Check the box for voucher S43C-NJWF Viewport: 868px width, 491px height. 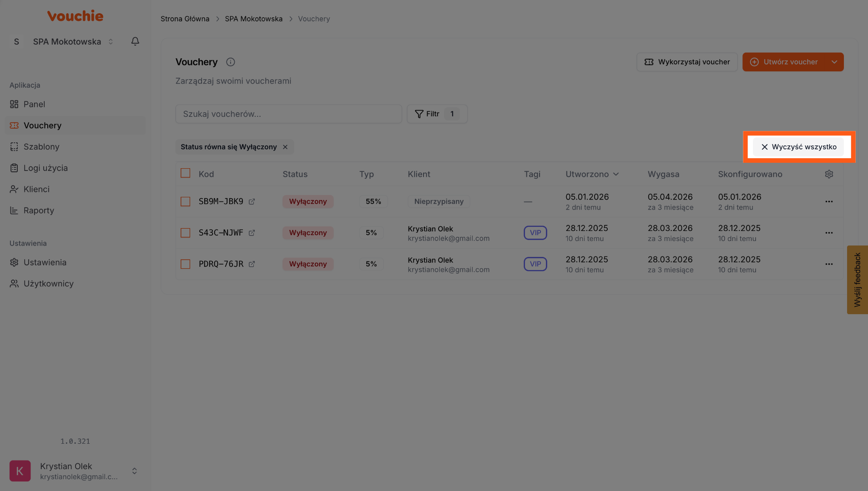pos(185,233)
